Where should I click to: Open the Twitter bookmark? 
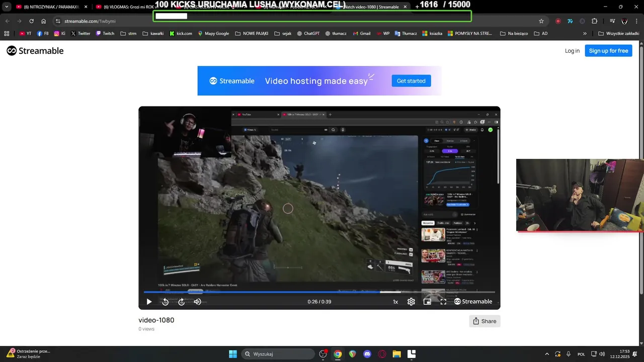click(x=80, y=34)
